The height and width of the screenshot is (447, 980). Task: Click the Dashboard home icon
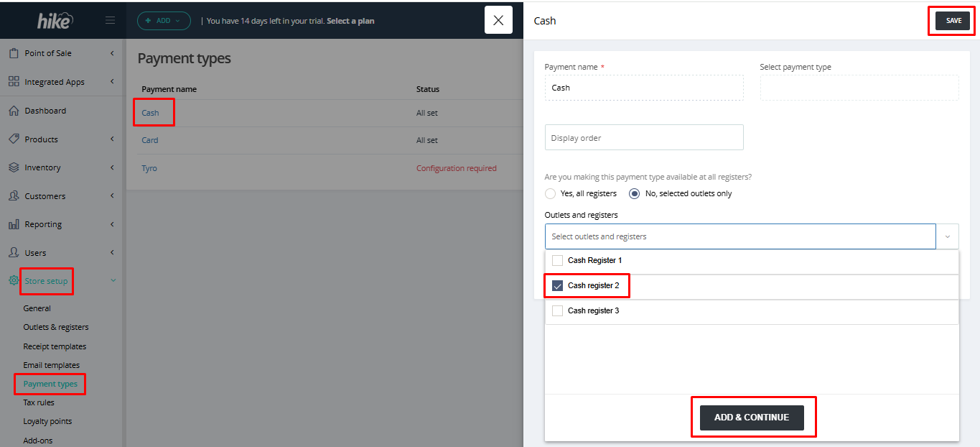14,111
